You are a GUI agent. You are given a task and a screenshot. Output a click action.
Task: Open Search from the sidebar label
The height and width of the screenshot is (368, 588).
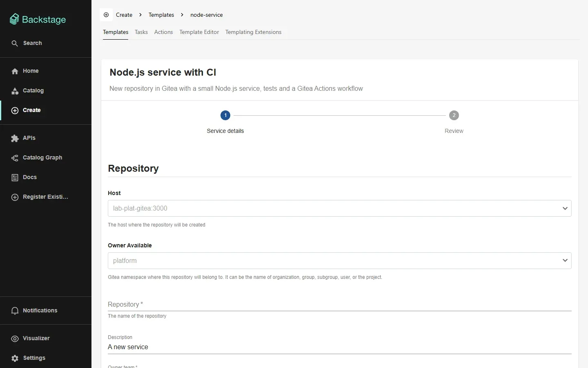(33, 43)
